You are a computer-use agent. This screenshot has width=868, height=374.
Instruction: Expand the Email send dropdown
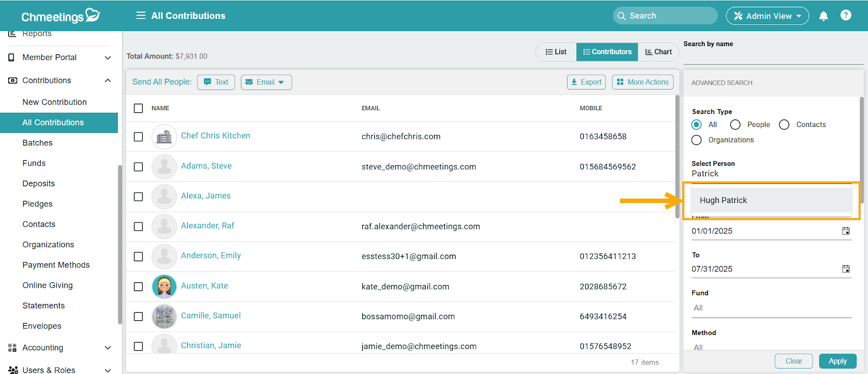tap(266, 82)
